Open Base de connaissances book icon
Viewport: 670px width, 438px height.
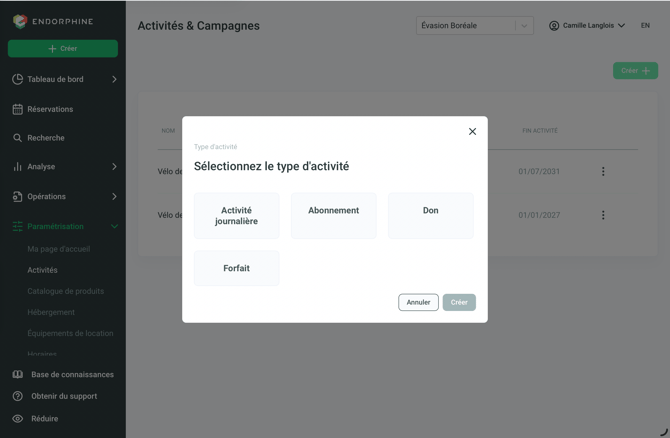click(x=18, y=374)
